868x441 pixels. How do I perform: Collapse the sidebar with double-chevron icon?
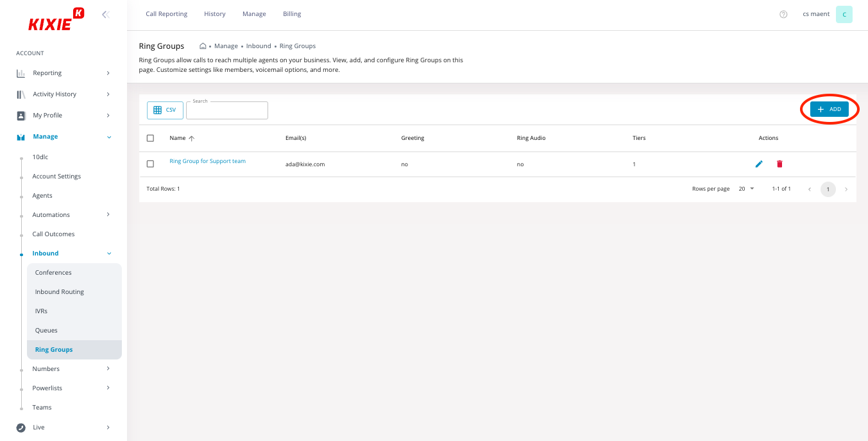click(x=106, y=14)
